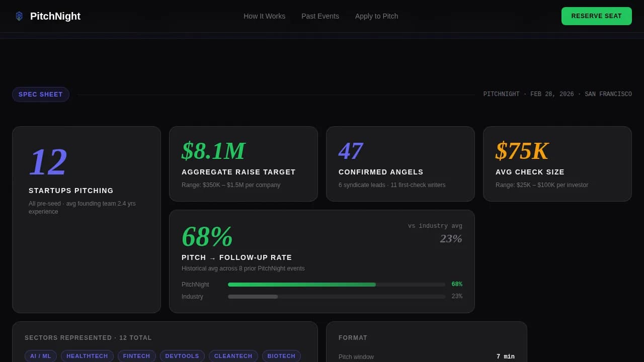Click the Sectors Represented · 12 Total heading

pos(88,338)
